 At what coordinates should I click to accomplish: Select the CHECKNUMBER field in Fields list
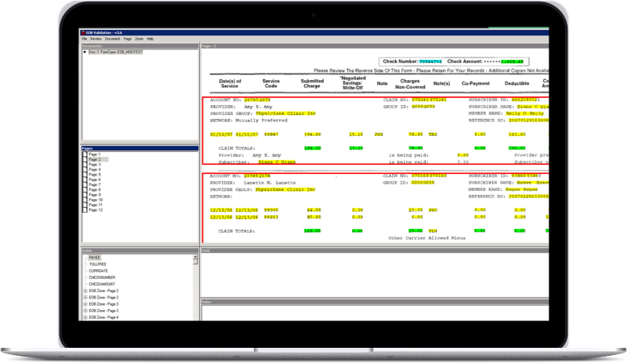[103, 277]
